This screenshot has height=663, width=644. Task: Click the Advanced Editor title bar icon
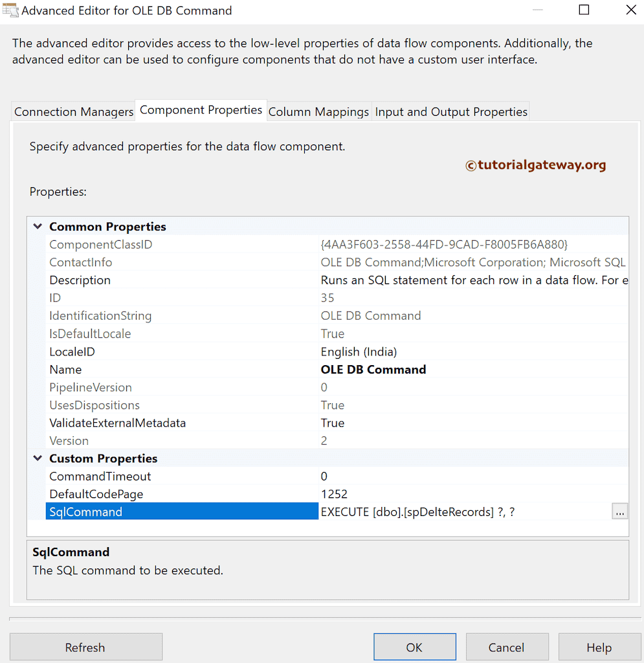point(10,10)
